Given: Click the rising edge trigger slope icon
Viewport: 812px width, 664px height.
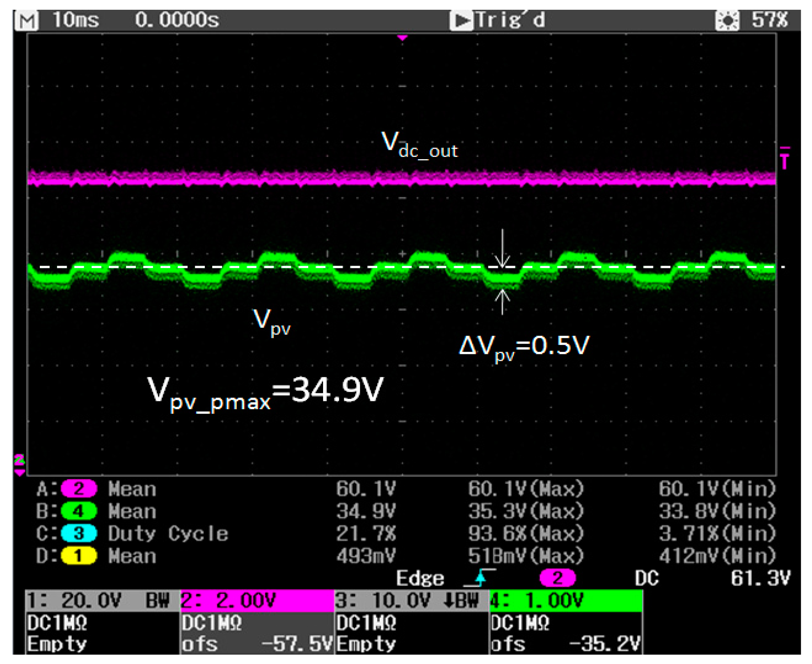Looking at the screenshot, I should (x=481, y=578).
